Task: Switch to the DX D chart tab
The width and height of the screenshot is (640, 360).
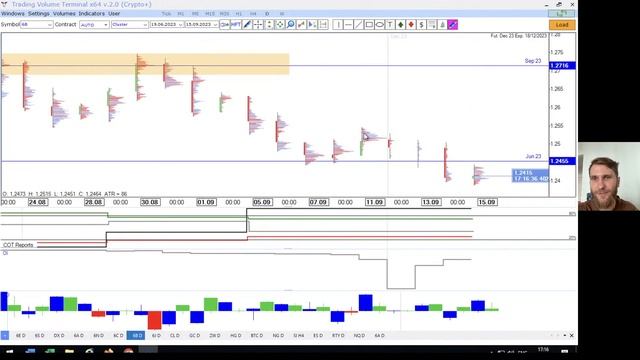Action: tap(59, 336)
